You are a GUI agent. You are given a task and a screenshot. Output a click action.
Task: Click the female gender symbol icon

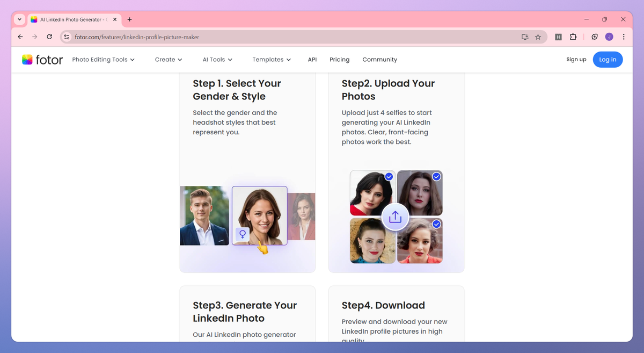pyautogui.click(x=243, y=234)
